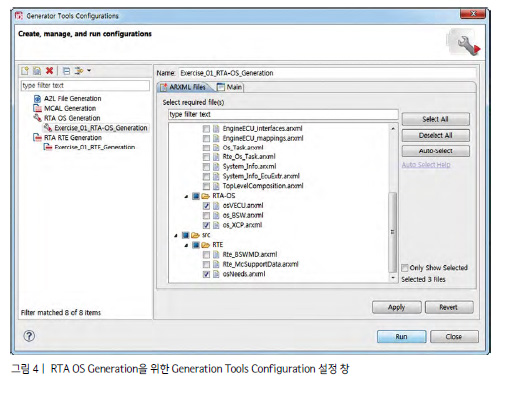Screen dimensions: 522x400
Task: Click the file list scroll up arrow
Action: (x=393, y=128)
